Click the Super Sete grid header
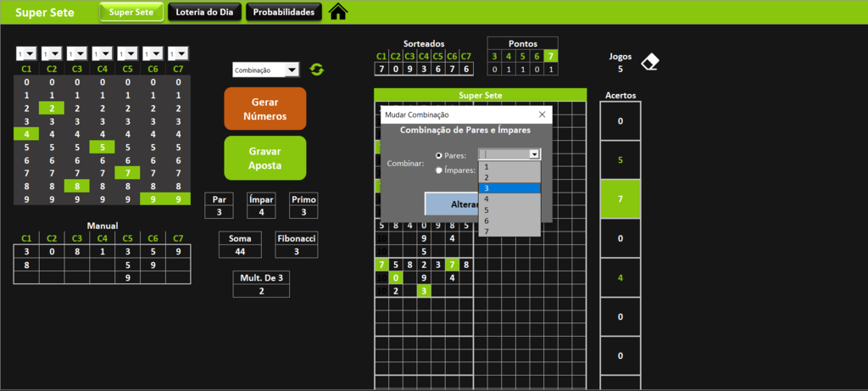 [x=480, y=95]
